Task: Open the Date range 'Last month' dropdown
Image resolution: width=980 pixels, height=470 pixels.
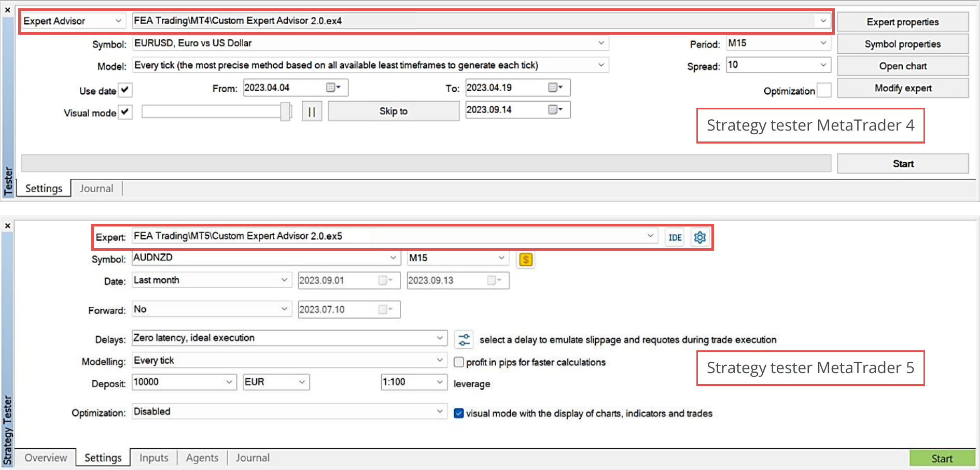Action: pos(284,280)
